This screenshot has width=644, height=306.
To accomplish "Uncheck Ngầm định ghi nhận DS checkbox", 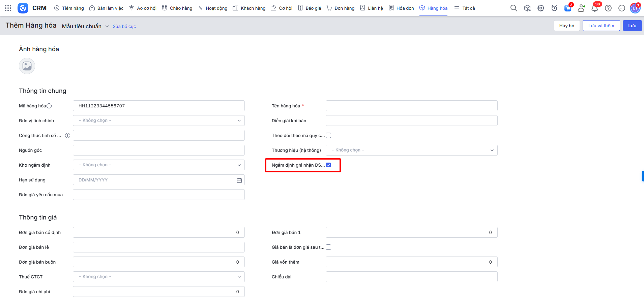I will pyautogui.click(x=328, y=165).
